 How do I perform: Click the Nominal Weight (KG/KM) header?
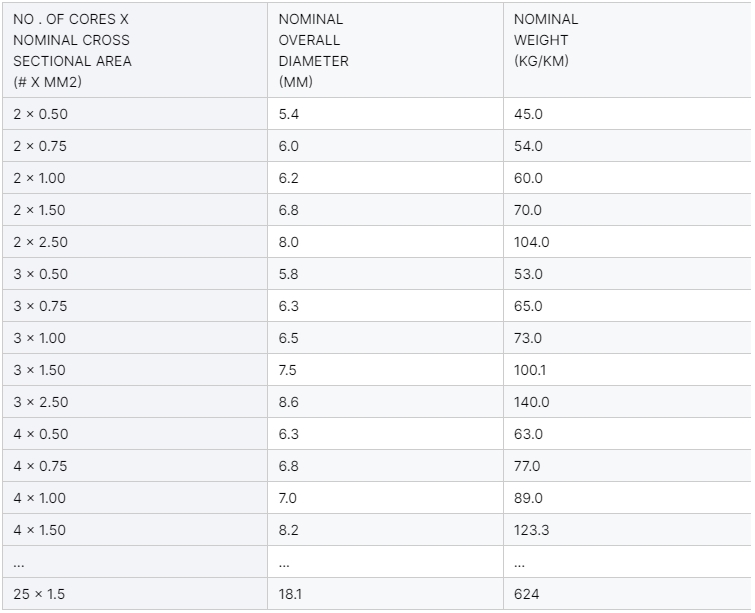click(x=546, y=40)
